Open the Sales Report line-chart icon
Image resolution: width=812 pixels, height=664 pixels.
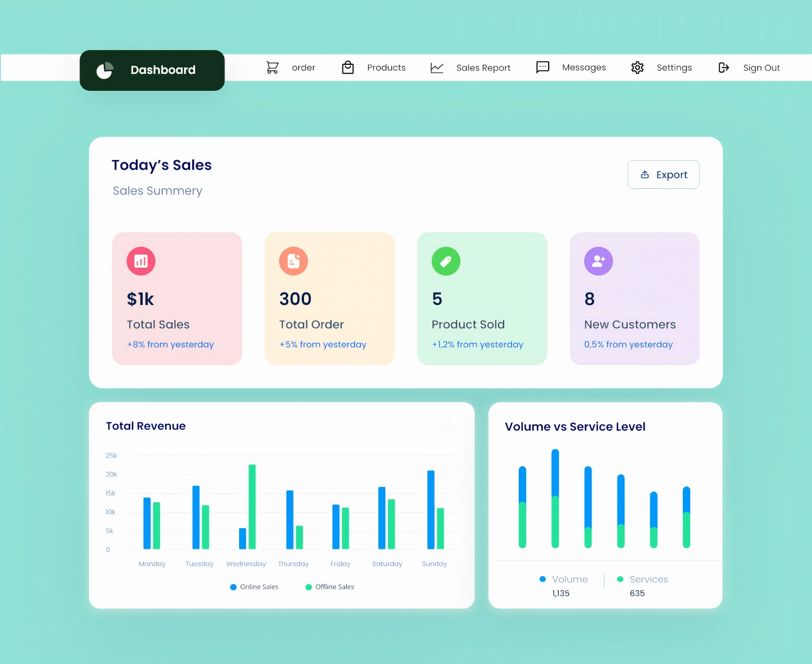[x=437, y=67]
